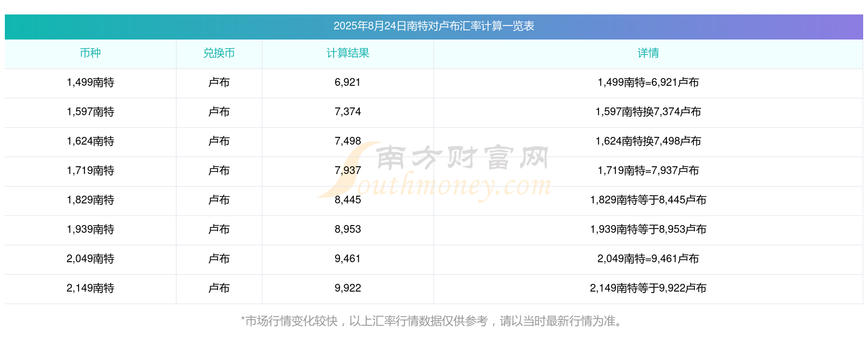Click detail text 1,597南特换7,374卢布

(x=648, y=112)
